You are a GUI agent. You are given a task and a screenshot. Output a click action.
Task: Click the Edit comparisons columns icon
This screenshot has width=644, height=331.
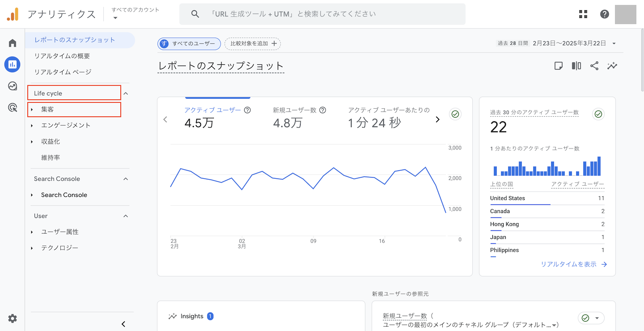coord(576,66)
